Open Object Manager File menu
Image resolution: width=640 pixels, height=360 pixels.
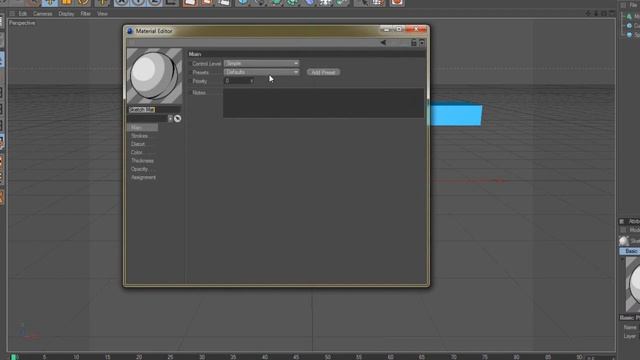[x=634, y=5]
